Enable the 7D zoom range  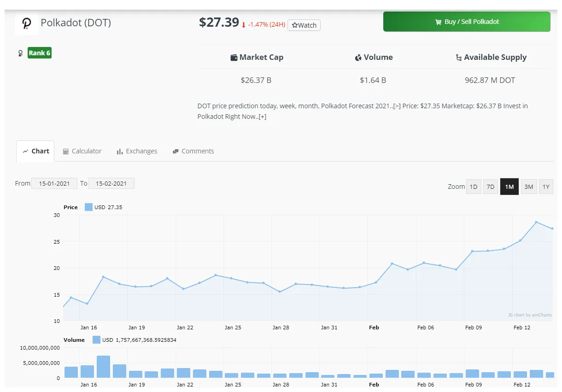[490, 187]
